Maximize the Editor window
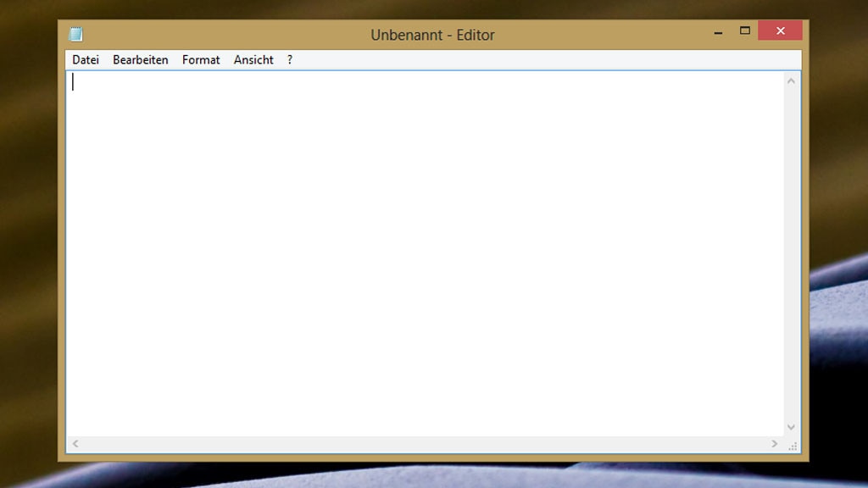Screen dimensions: 868x488 tap(745, 30)
